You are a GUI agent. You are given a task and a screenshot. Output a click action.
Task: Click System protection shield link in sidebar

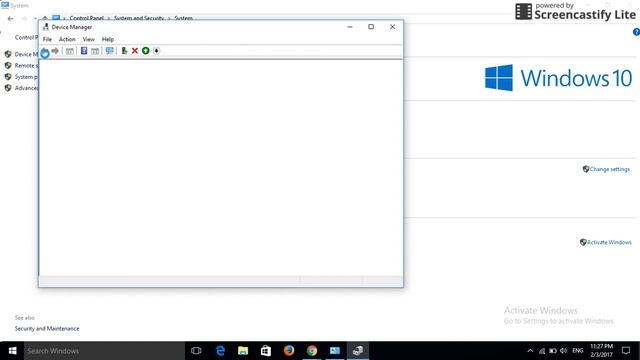[x=21, y=77]
